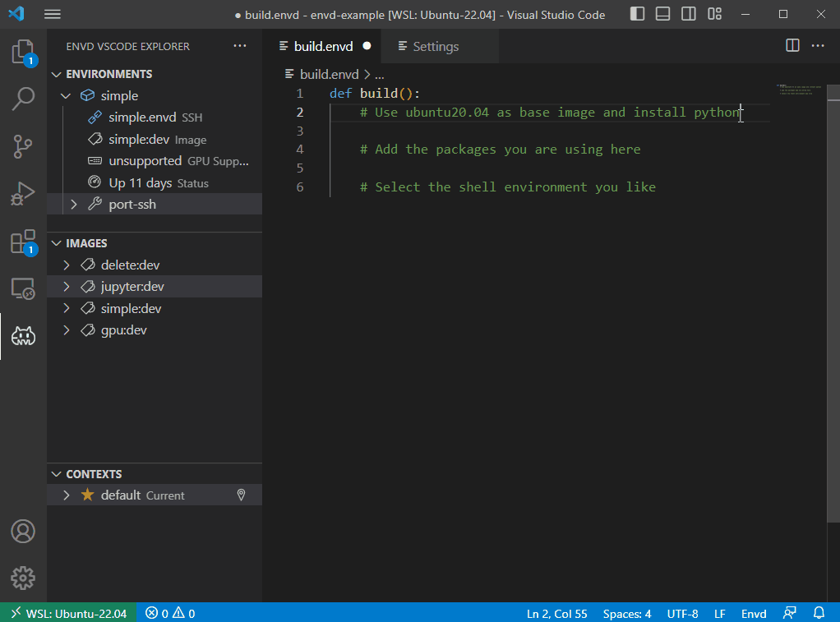840x622 pixels.
Task: Expand the delete:dev image
Action: point(66,265)
